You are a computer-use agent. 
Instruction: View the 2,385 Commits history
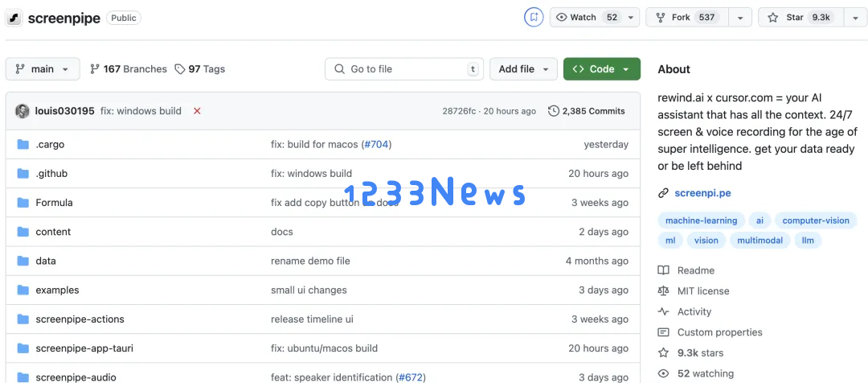point(586,111)
